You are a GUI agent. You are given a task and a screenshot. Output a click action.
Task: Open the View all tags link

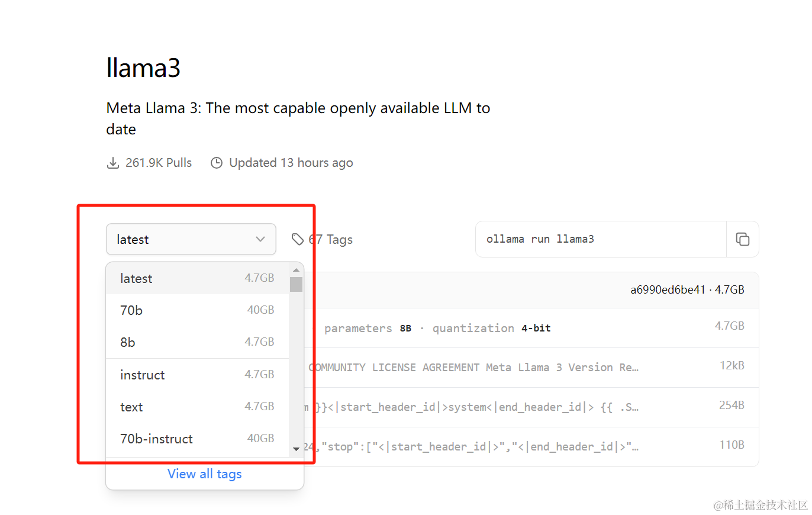(205, 474)
